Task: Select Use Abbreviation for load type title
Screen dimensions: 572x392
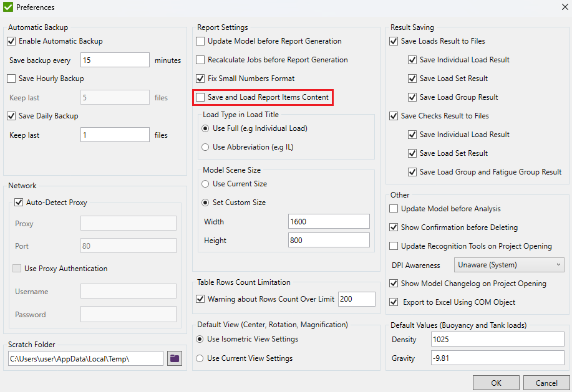Action: pyautogui.click(x=205, y=147)
